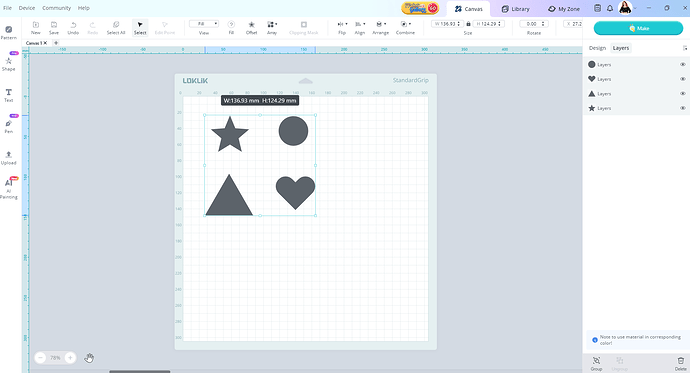This screenshot has width=690, height=373.
Task: Click the Fill icon in toolbar
Action: [x=231, y=28]
